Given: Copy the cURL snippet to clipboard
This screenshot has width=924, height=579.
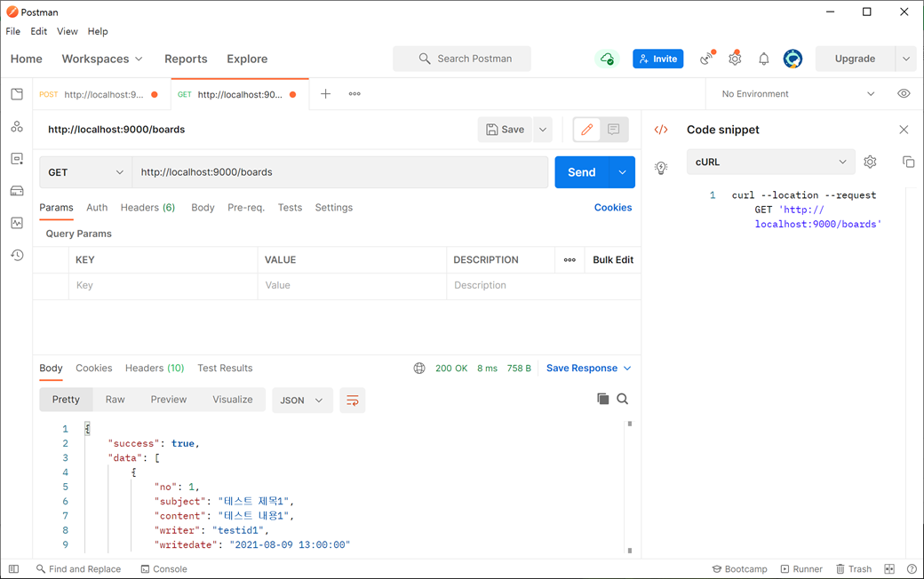Looking at the screenshot, I should point(909,162).
